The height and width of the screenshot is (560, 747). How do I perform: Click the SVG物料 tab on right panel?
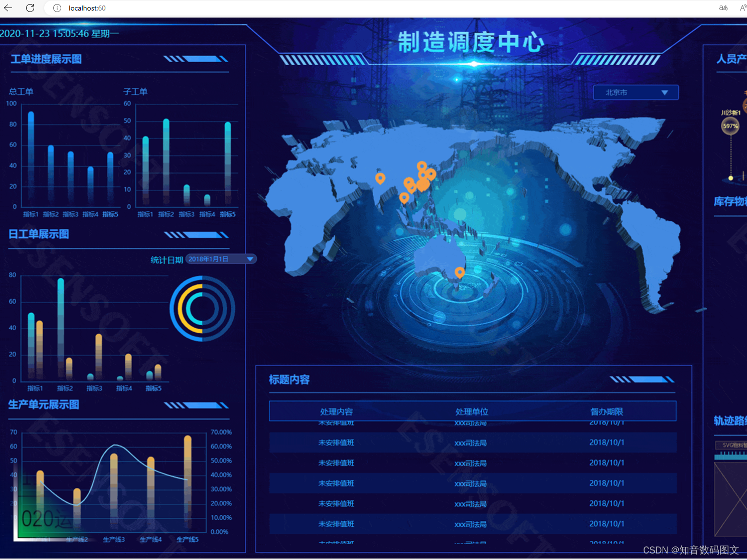click(x=732, y=445)
